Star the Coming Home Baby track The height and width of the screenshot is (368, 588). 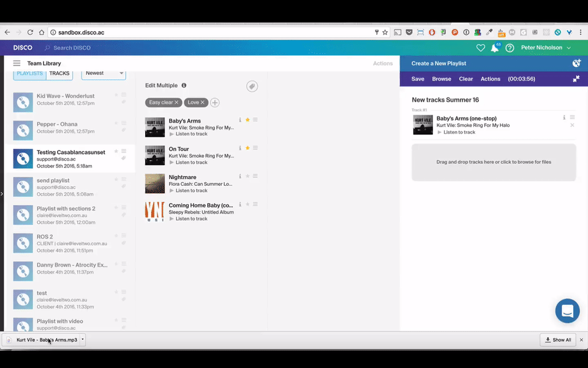coord(247,204)
